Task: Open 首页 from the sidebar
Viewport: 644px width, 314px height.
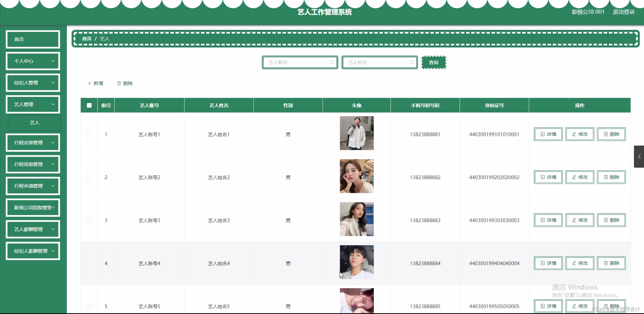Action: (33, 39)
